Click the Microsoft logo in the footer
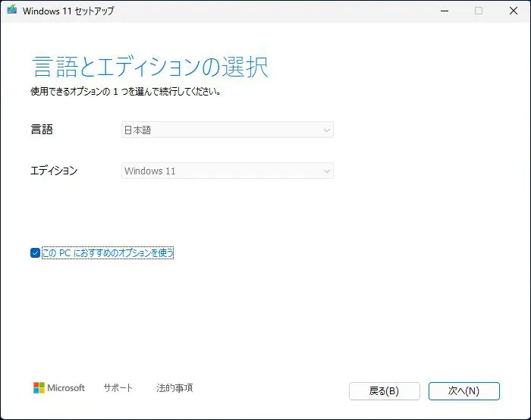This screenshot has height=420, width=531. [x=59, y=388]
